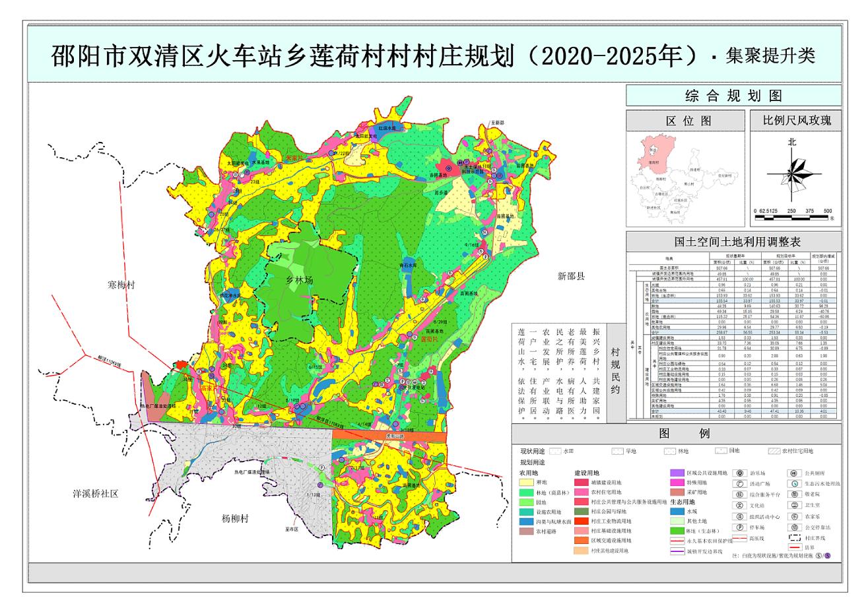
Task: Select the 综合规划图 heading
Action: [x=733, y=96]
